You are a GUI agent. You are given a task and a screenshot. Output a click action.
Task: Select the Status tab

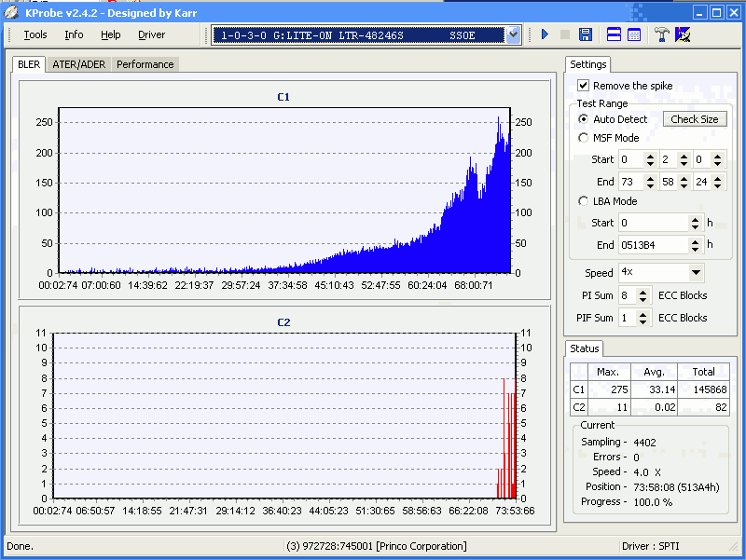point(585,348)
